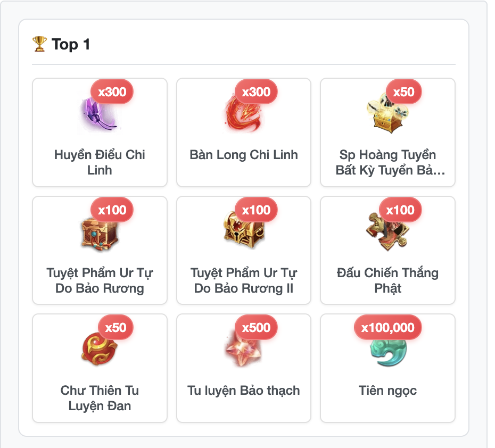Click the x100,000 quantity badge
Screen dimensions: 495x448
(387, 327)
